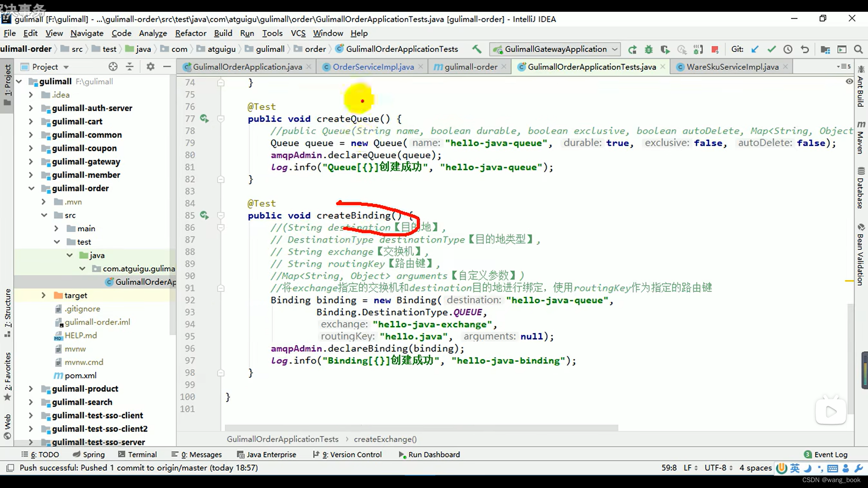Open the Ant Build side panel
Image resolution: width=868 pixels, height=488 pixels.
click(x=861, y=87)
